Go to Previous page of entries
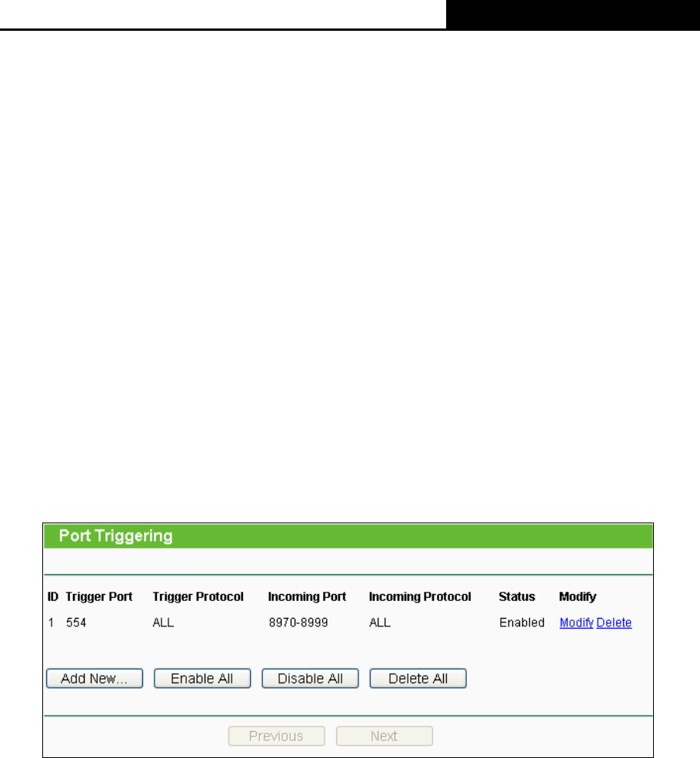 [x=276, y=736]
